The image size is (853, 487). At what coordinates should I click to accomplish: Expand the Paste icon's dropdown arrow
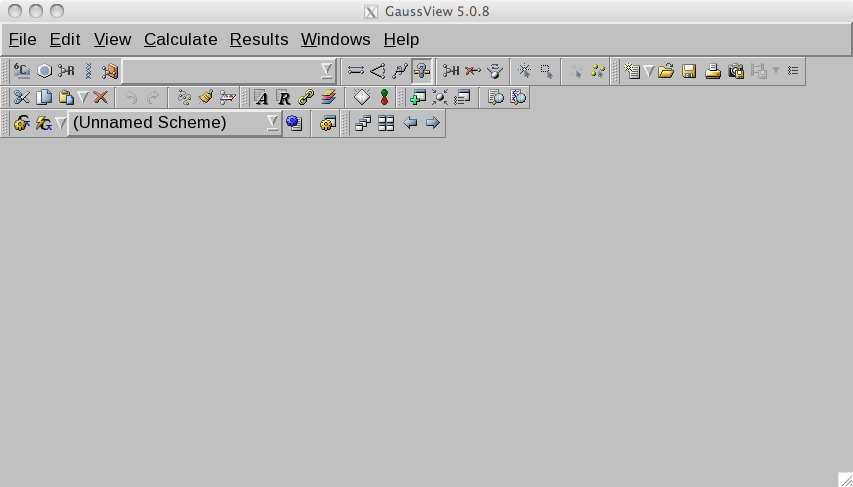coord(83,97)
